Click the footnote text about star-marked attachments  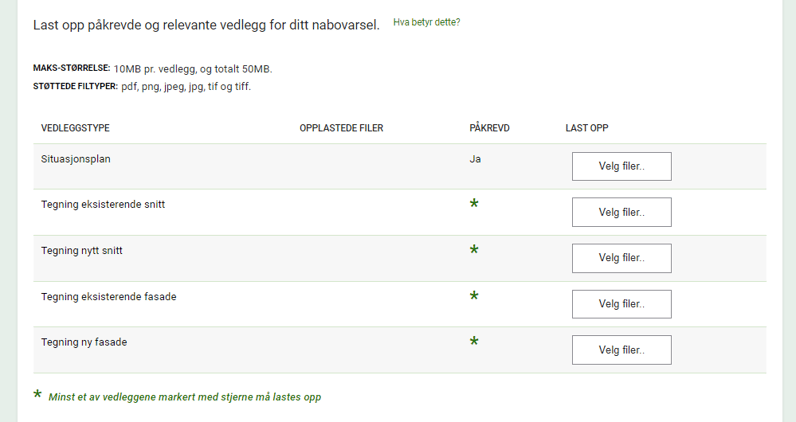[185, 397]
